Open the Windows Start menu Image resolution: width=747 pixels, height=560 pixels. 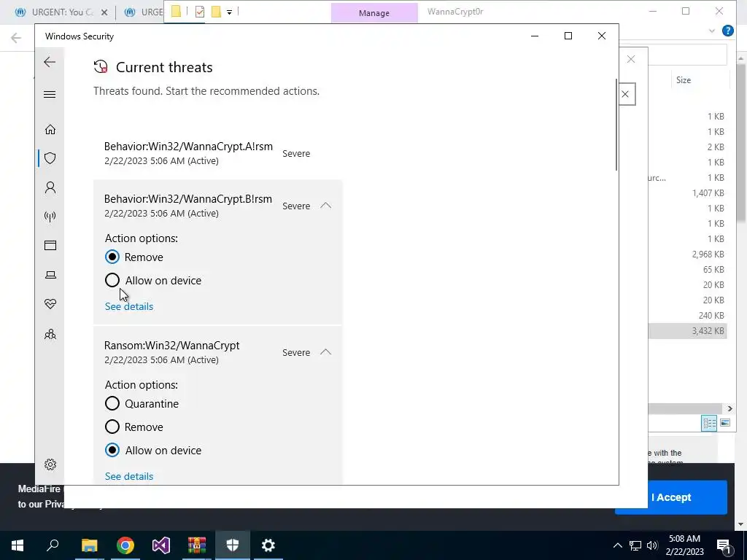coord(18,545)
